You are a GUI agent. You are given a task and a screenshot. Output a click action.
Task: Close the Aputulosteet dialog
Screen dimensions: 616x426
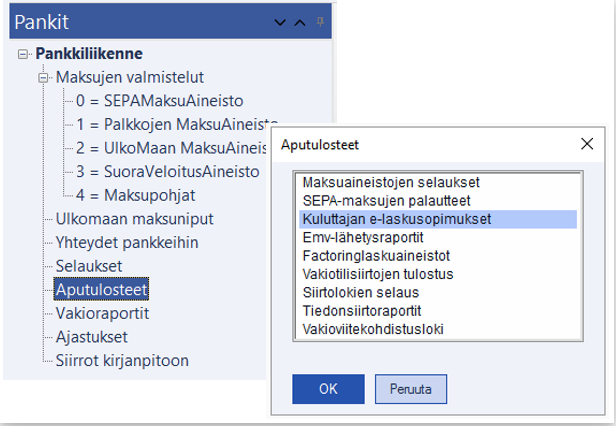click(x=587, y=144)
